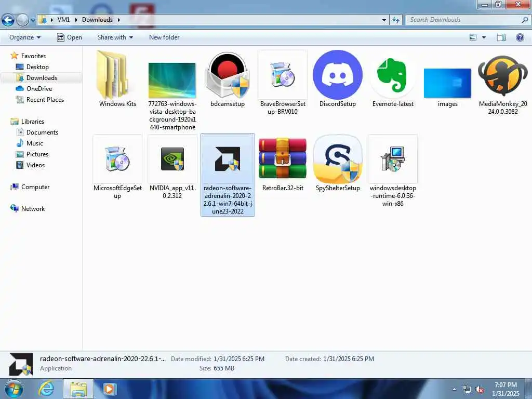Select the bdcamsetup installer icon

click(228, 75)
